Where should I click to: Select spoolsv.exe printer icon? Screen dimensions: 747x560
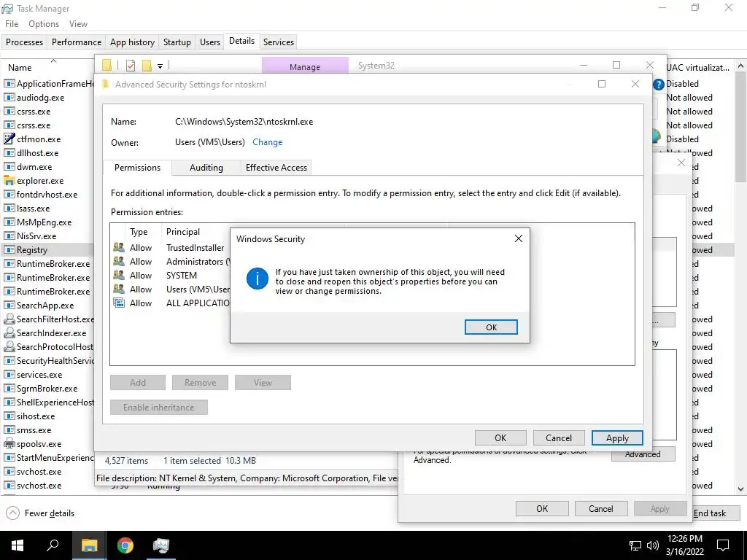(9, 444)
